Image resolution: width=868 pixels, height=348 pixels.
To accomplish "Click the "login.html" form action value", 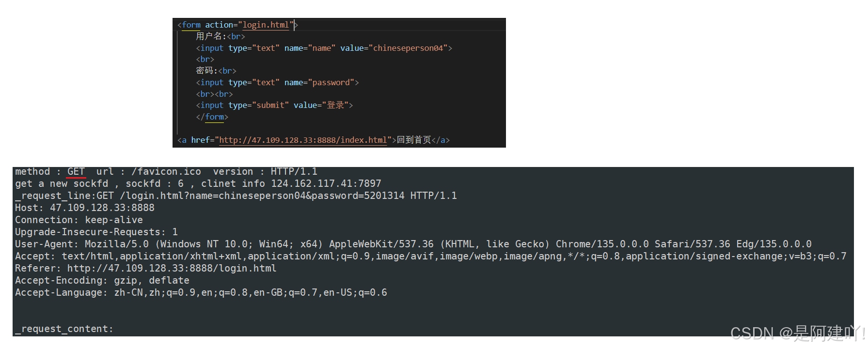I will pyautogui.click(x=266, y=25).
